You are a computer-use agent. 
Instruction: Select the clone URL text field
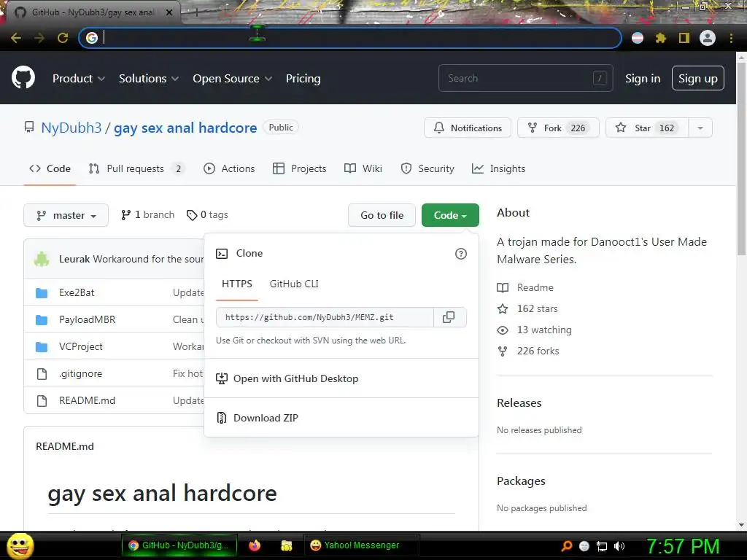(x=325, y=317)
